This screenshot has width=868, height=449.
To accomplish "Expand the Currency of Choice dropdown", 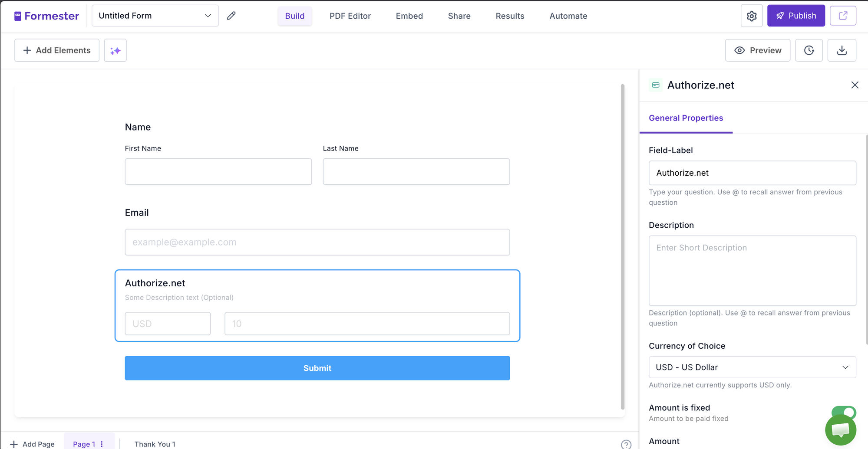I will [x=752, y=367].
